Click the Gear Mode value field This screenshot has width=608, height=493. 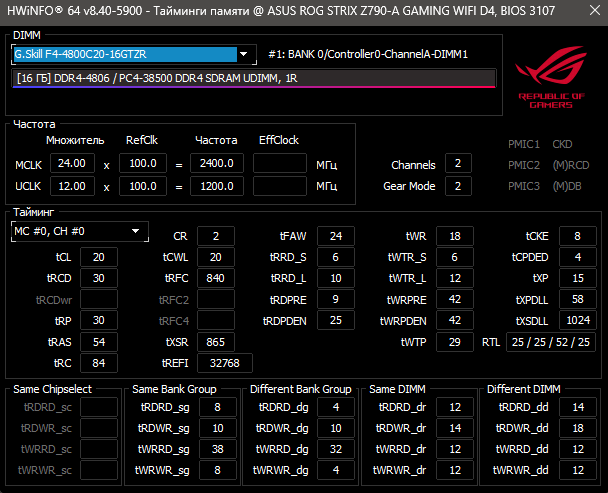click(458, 186)
